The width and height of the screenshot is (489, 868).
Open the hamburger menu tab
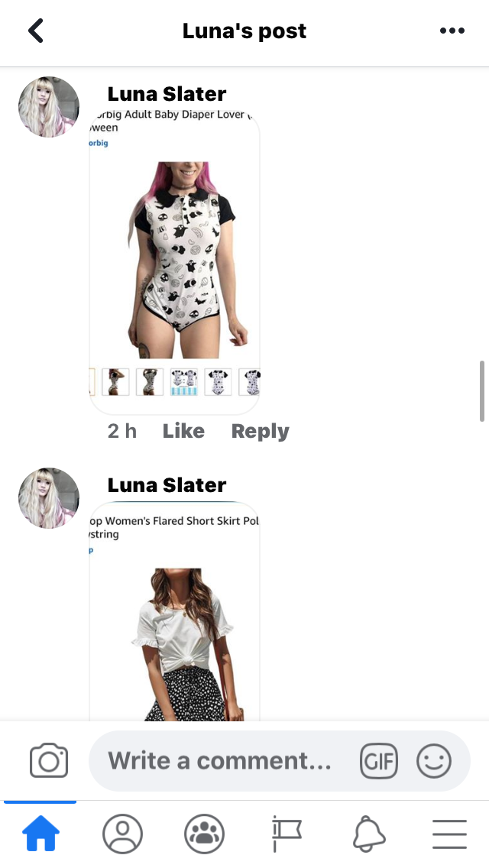(450, 833)
